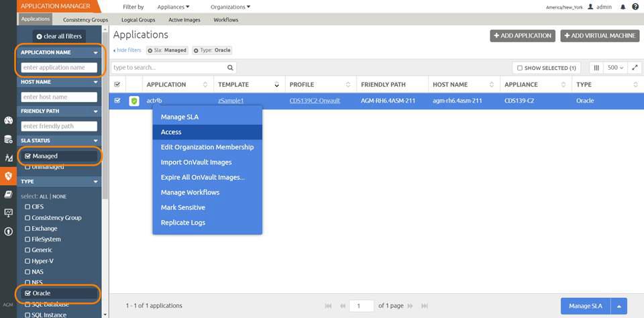This screenshot has height=318, width=644.
Task: Uncheck the actdb row checkbox
Action: [x=117, y=100]
